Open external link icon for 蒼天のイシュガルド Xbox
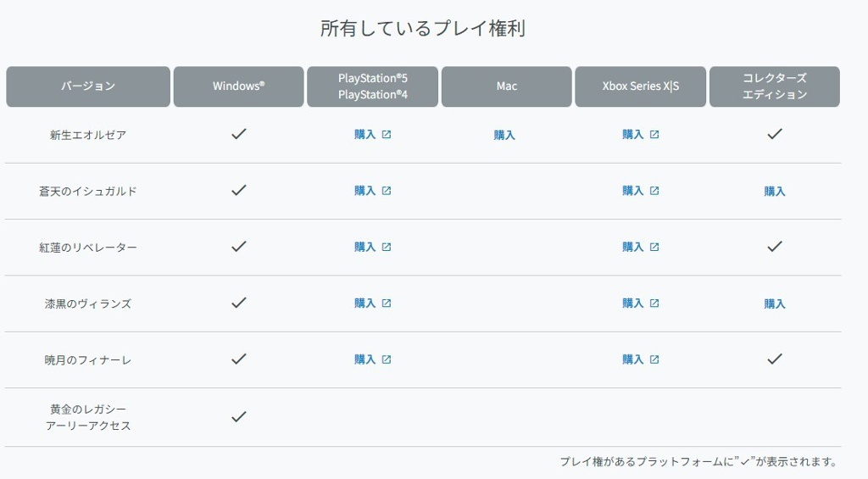Image resolution: width=868 pixels, height=479 pixels. [x=654, y=191]
